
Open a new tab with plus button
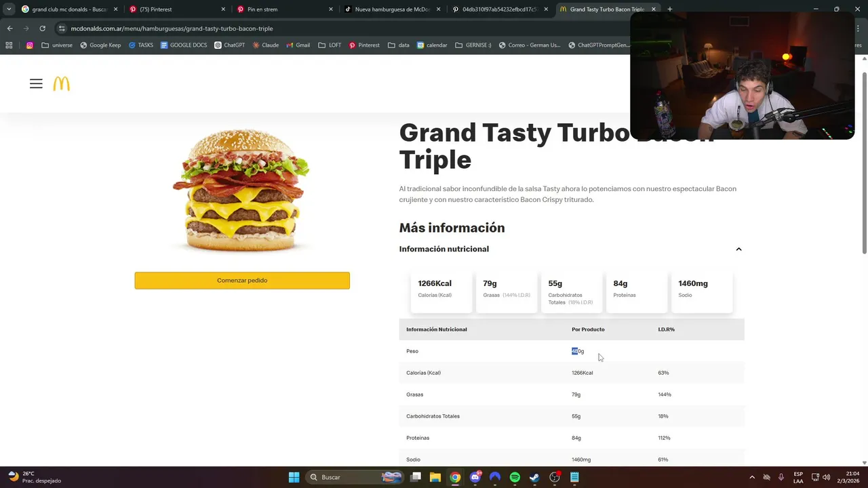pyautogui.click(x=670, y=9)
